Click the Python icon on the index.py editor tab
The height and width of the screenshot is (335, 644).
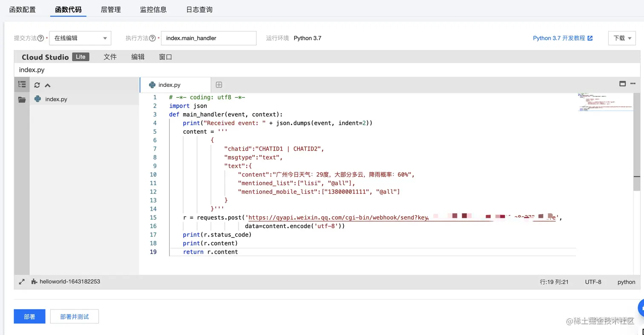click(152, 85)
